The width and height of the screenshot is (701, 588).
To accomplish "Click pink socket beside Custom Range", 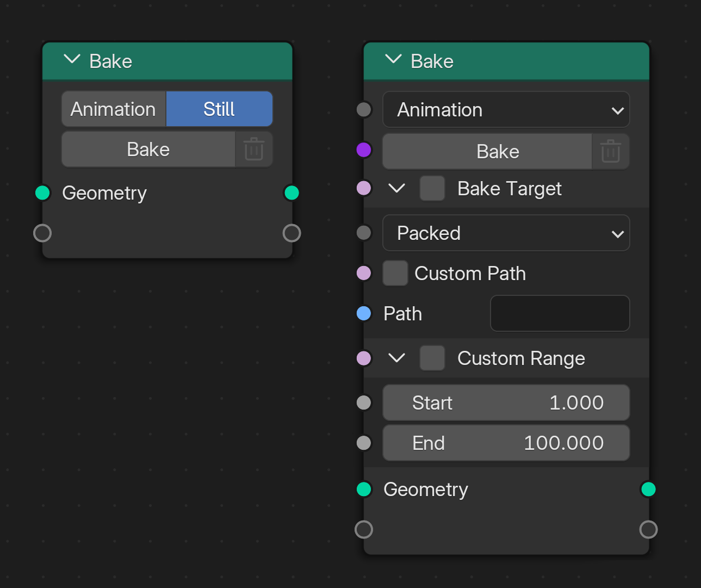I will coord(364,358).
